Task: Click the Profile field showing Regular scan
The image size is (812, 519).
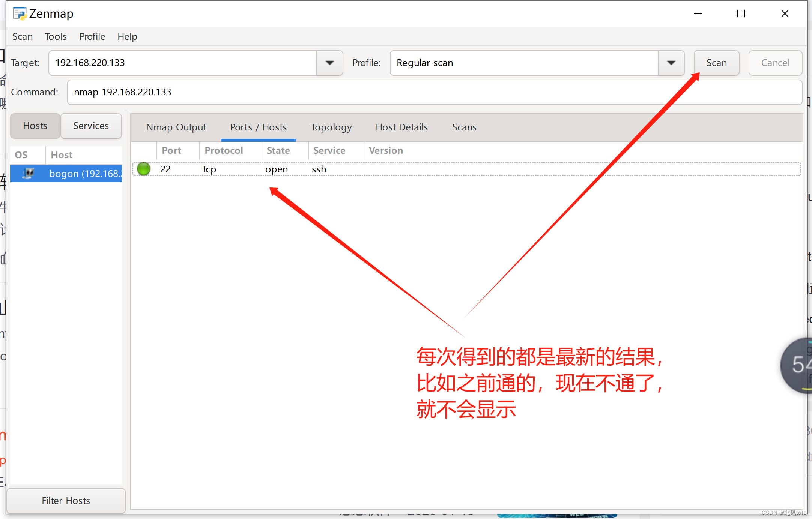Action: coord(524,63)
